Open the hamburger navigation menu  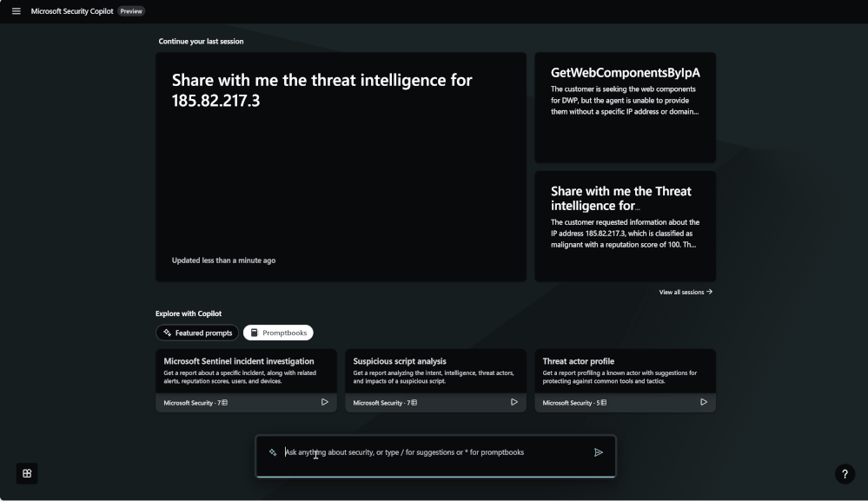(x=16, y=11)
